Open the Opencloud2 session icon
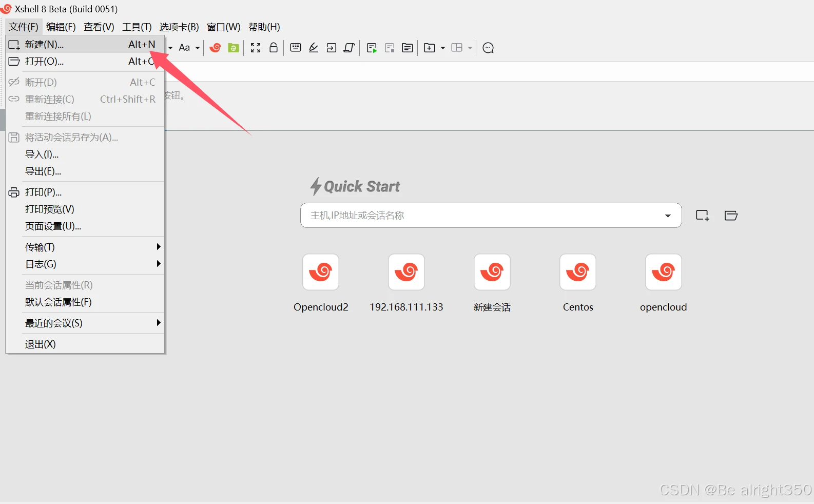Screen dimensions: 814x504 (x=321, y=272)
